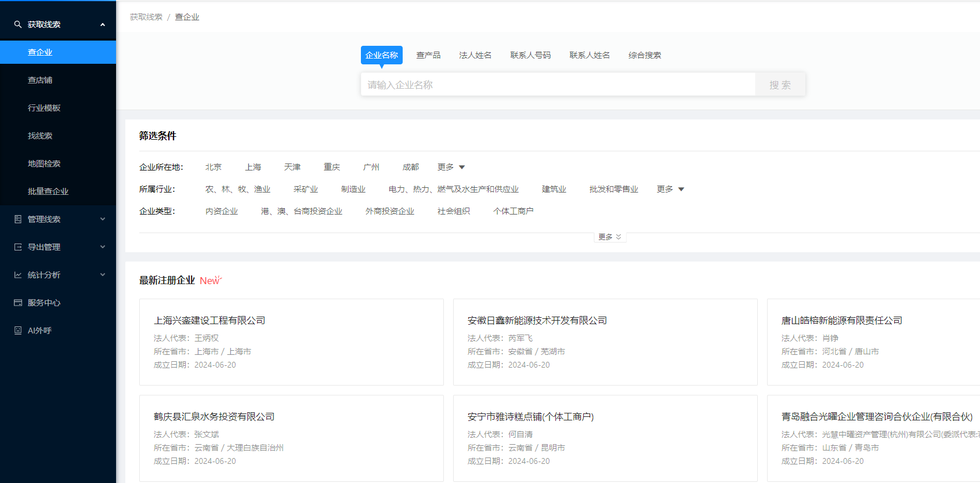This screenshot has height=483, width=980.
Task: Expand the 导出管理 chevron
Action: 103,247
